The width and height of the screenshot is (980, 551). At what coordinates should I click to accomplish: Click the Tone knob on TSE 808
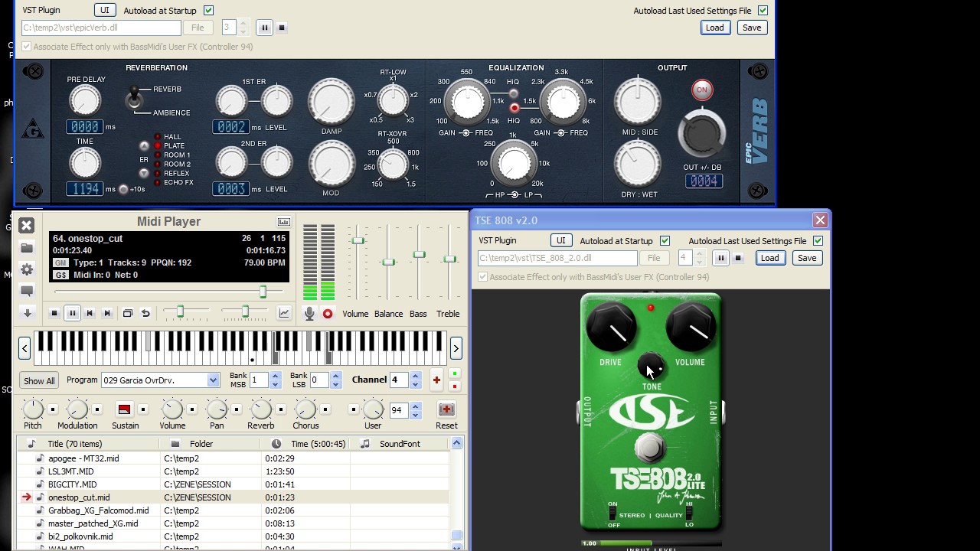coord(652,366)
